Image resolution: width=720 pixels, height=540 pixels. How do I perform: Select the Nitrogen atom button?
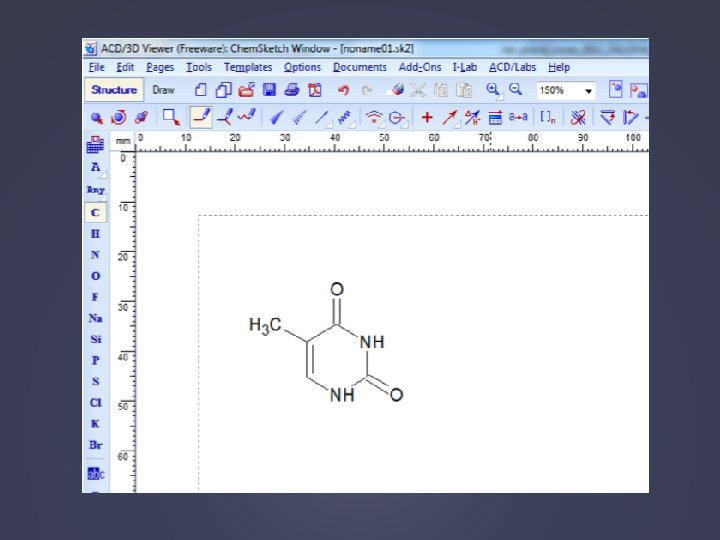(x=95, y=255)
